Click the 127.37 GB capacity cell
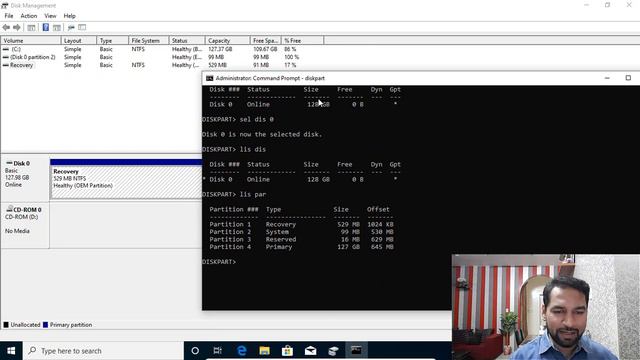 point(220,49)
